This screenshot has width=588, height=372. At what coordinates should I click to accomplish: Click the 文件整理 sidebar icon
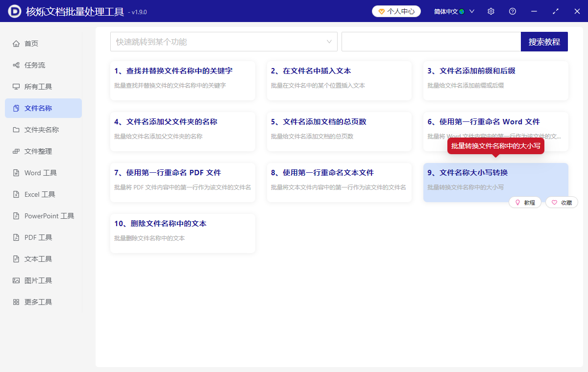pos(16,151)
